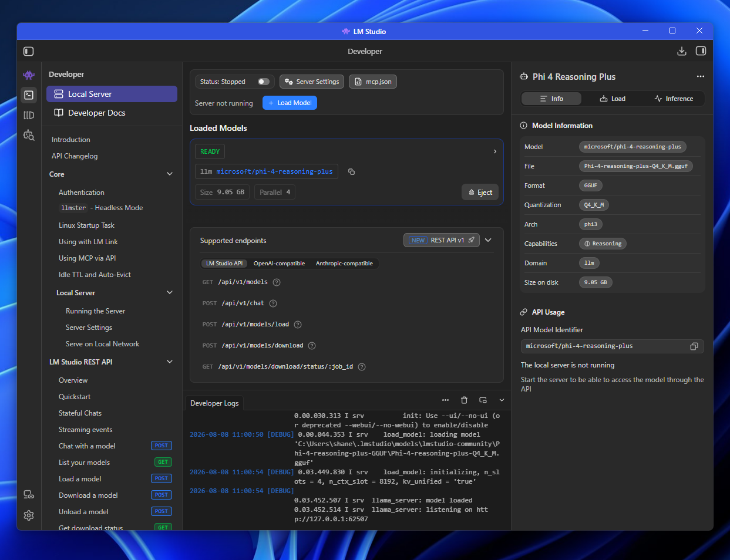The width and height of the screenshot is (730, 560).
Task: Open the API Changelog page
Action: (x=75, y=156)
